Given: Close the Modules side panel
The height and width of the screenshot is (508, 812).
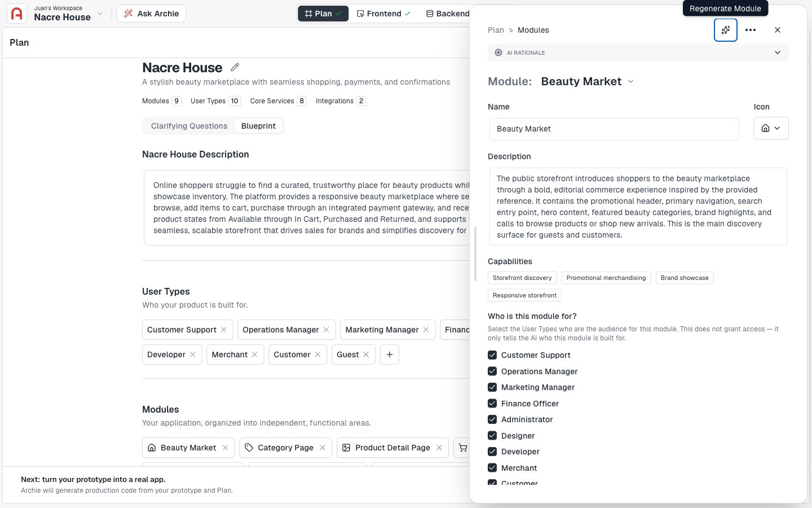Looking at the screenshot, I should [x=778, y=30].
